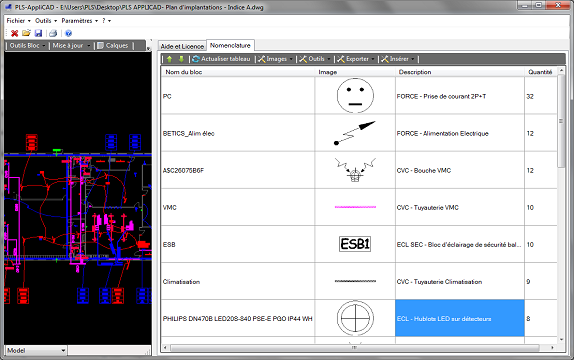Open a file with the folder icon

26,33
